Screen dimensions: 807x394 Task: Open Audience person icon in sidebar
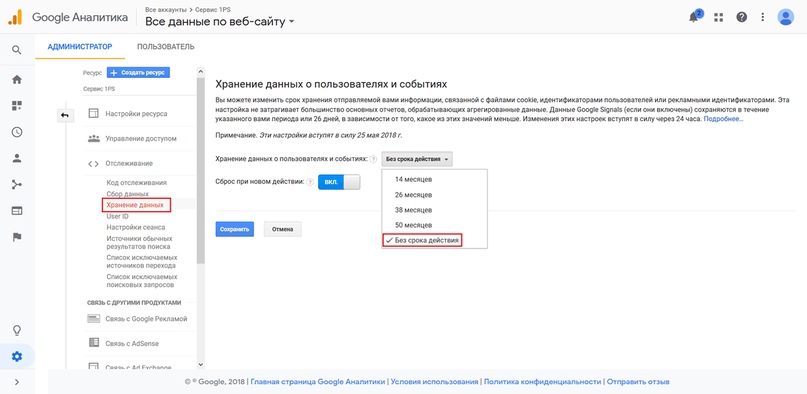point(17,158)
